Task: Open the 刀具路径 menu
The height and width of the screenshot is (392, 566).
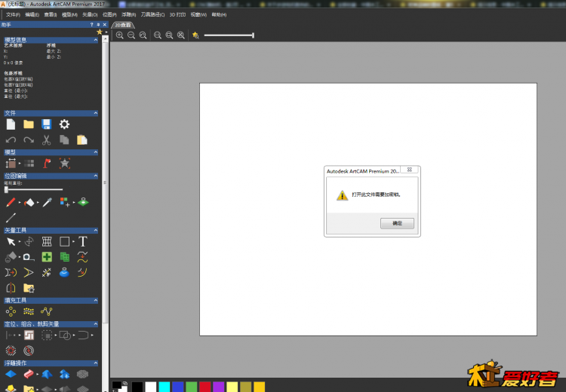Action: pos(152,15)
